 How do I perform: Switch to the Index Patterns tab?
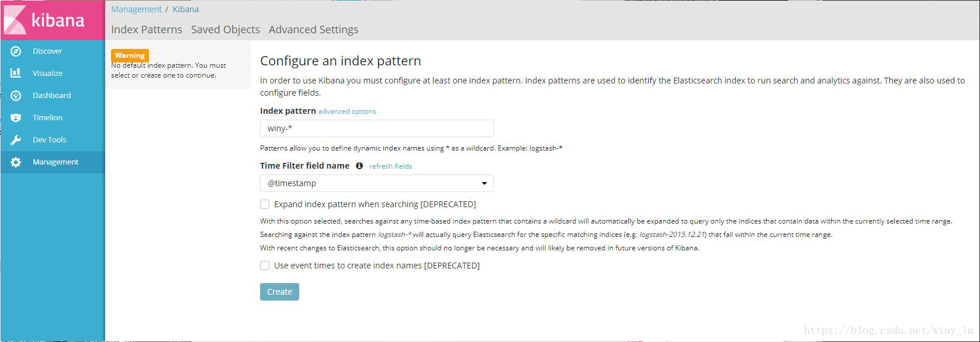click(x=147, y=30)
